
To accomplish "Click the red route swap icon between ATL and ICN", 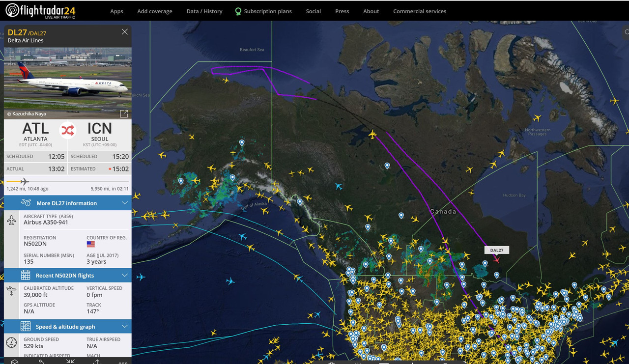I will click(67, 130).
